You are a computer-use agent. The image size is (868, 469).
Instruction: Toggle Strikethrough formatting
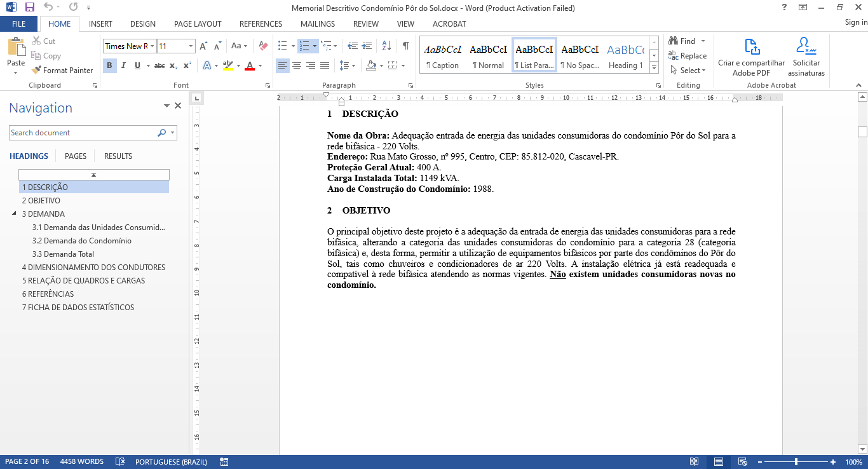pyautogui.click(x=159, y=65)
